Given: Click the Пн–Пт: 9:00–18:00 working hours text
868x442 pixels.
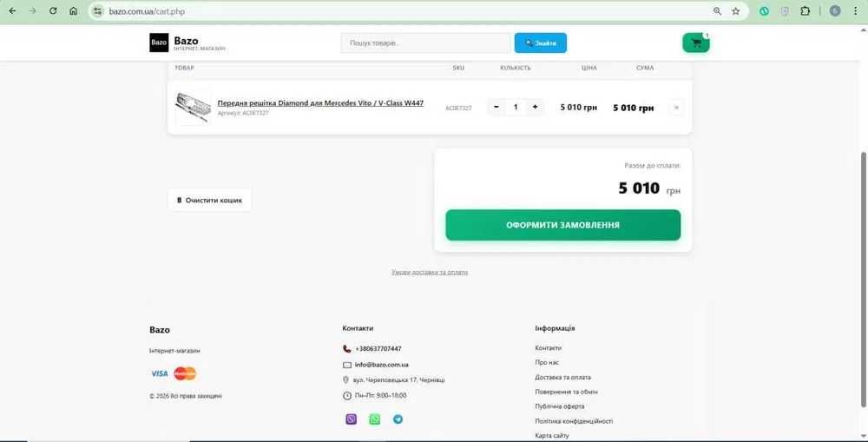Looking at the screenshot, I should point(381,395).
